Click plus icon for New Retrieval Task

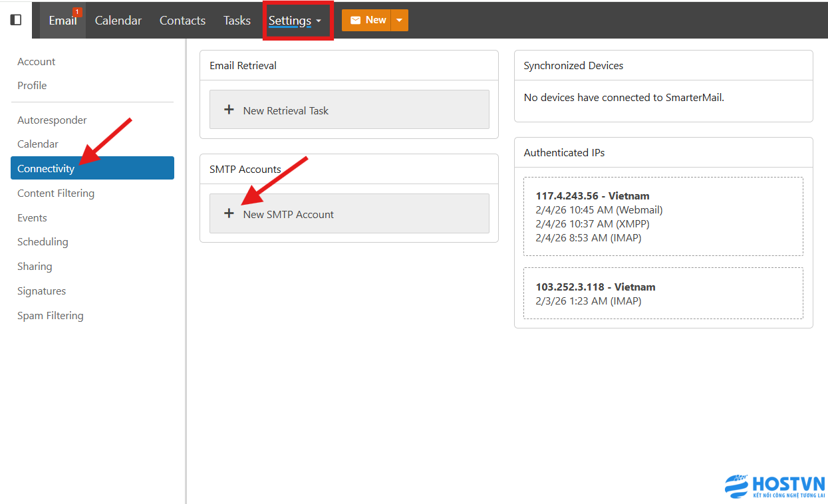229,110
